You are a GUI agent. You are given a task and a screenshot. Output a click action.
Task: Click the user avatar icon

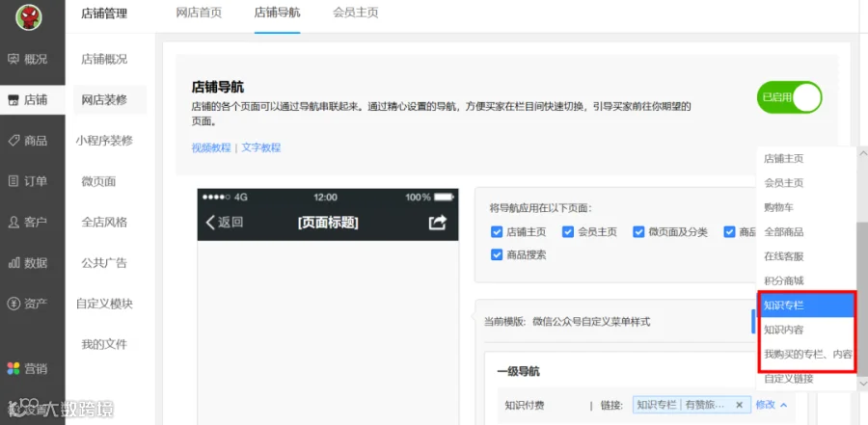pyautogui.click(x=29, y=17)
